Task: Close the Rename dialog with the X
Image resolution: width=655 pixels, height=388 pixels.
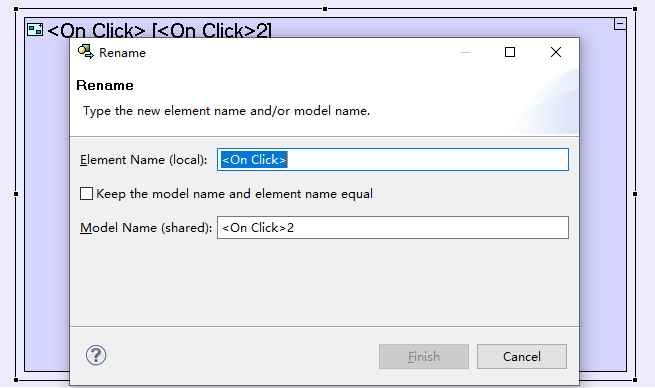Action: (x=556, y=52)
